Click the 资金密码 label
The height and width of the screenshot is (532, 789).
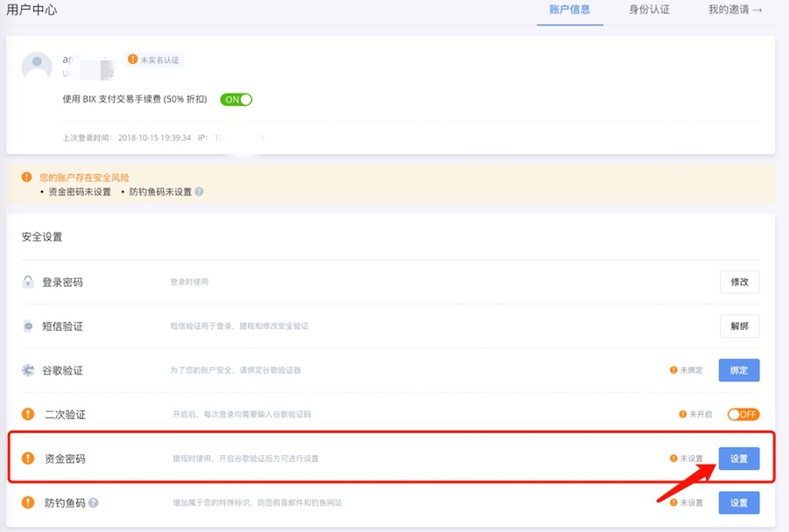(65, 458)
